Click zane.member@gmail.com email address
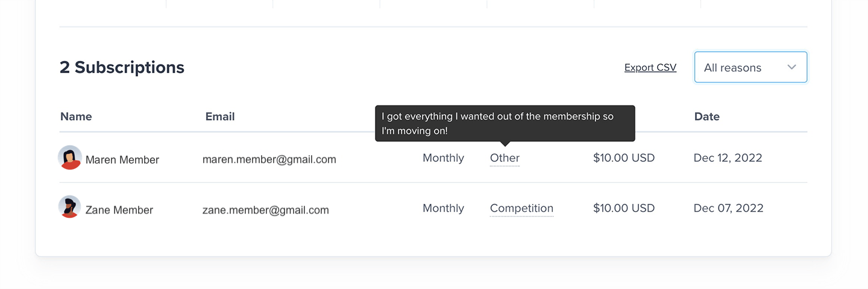Viewport: 868px width, 289px height. click(266, 210)
